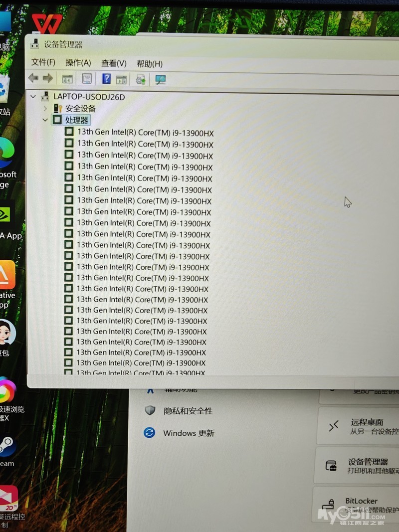
Task: Click the BitLocker lock icon in Settings
Action: pyautogui.click(x=329, y=505)
